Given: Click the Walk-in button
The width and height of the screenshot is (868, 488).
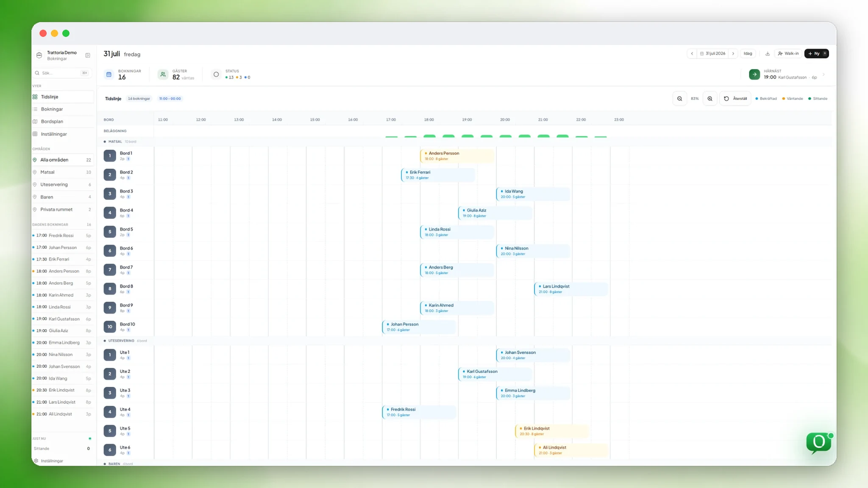Looking at the screenshot, I should pos(788,54).
